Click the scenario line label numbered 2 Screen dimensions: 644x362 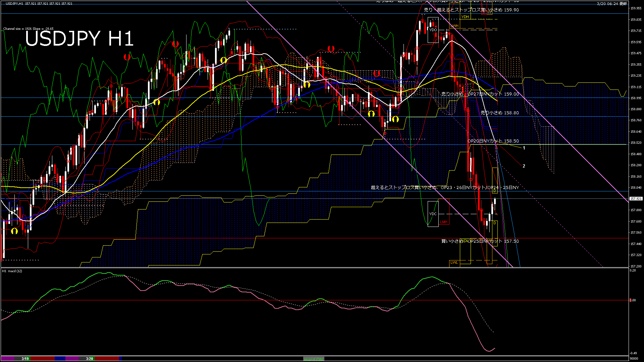pos(524,166)
